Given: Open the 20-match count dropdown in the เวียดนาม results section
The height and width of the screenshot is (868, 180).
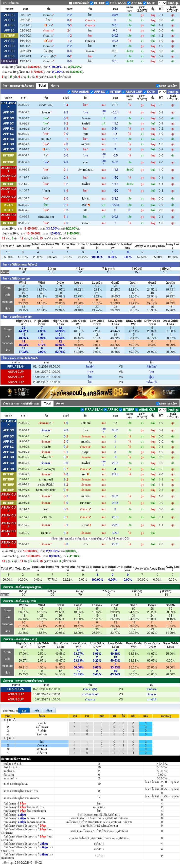Looking at the screenshot, I should [x=162, y=409].
